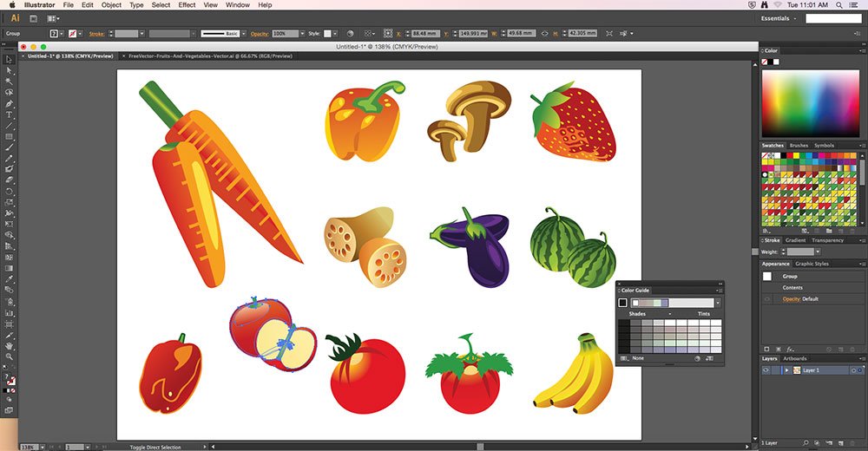The image size is (868, 451).
Task: Click Recolor Artwork wheel in control bar
Action: (x=350, y=34)
